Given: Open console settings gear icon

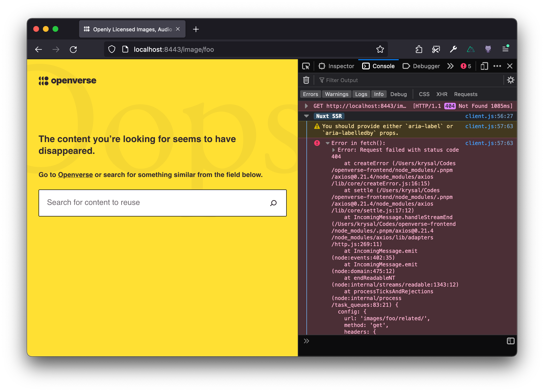Looking at the screenshot, I should point(511,80).
